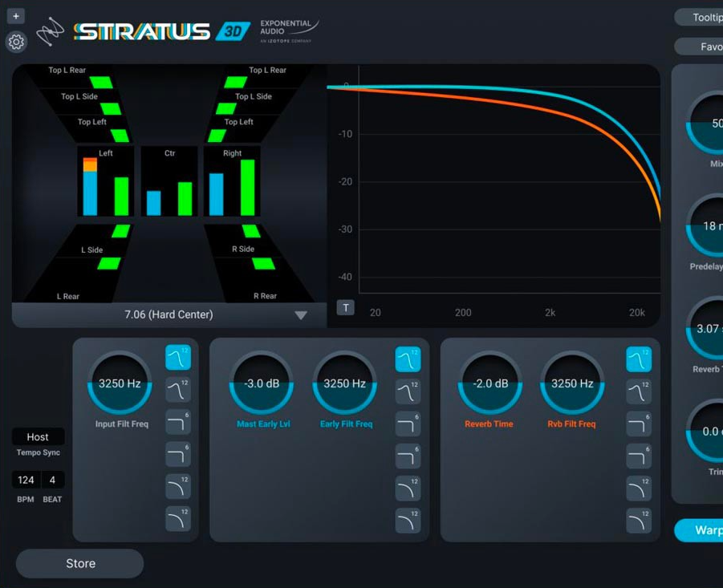This screenshot has width=723, height=588.
Task: Click the -40 dB gain axis label
Action: click(x=345, y=277)
